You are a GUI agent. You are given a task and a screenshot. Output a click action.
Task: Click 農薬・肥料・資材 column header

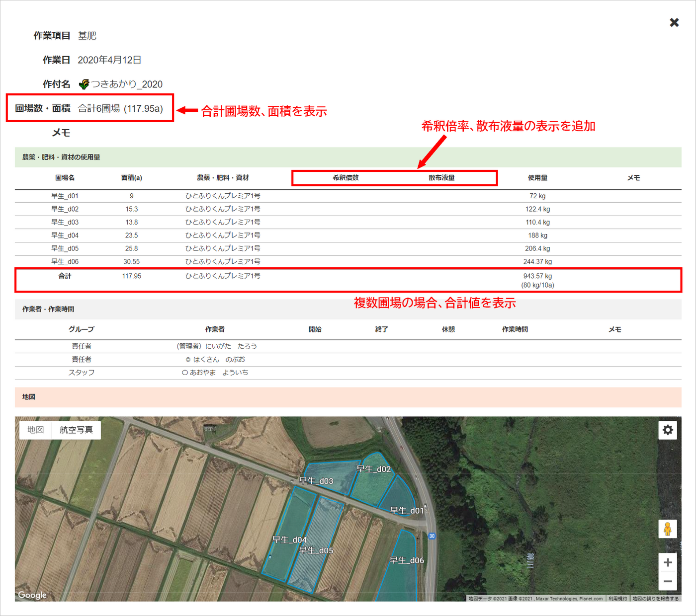point(223,177)
